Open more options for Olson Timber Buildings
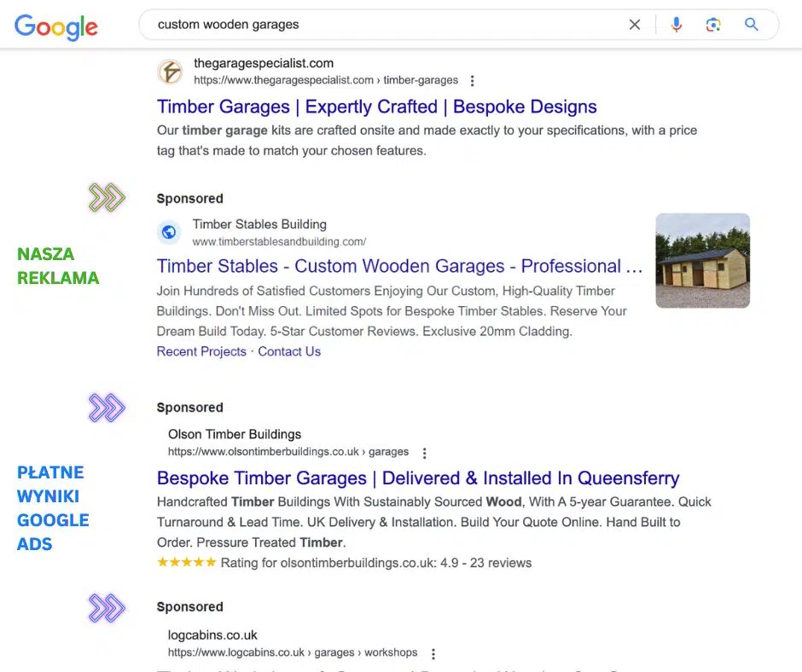This screenshot has width=802, height=672. point(425,453)
